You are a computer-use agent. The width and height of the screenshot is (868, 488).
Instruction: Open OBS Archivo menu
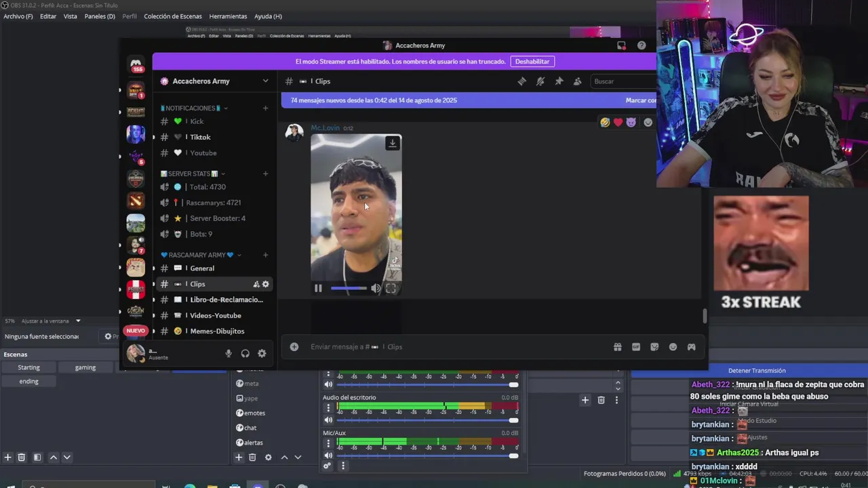(x=18, y=16)
